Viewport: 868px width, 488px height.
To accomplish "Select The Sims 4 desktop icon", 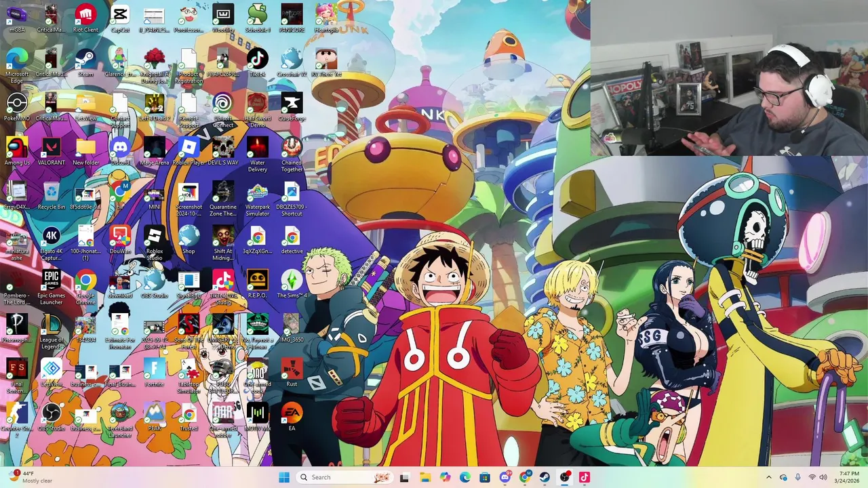I will (292, 284).
